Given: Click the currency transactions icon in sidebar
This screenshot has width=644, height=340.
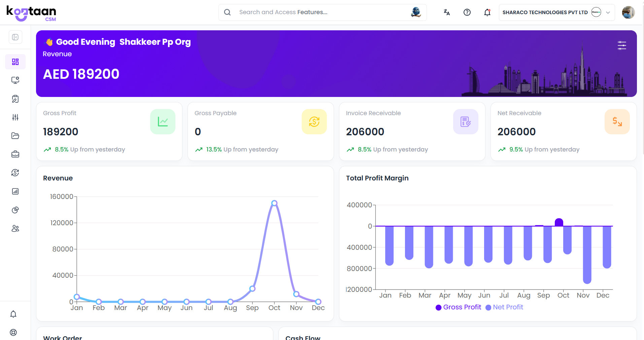Looking at the screenshot, I should coord(15,173).
